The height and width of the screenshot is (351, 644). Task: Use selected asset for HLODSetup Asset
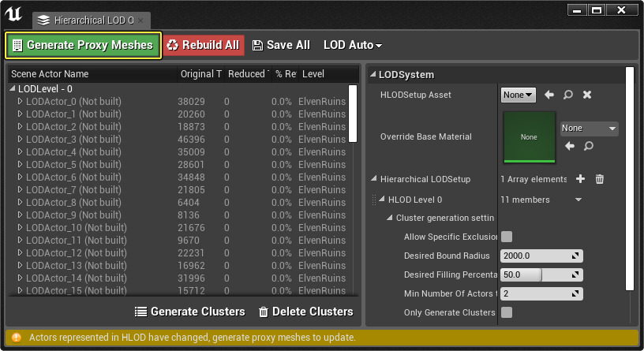coord(549,95)
